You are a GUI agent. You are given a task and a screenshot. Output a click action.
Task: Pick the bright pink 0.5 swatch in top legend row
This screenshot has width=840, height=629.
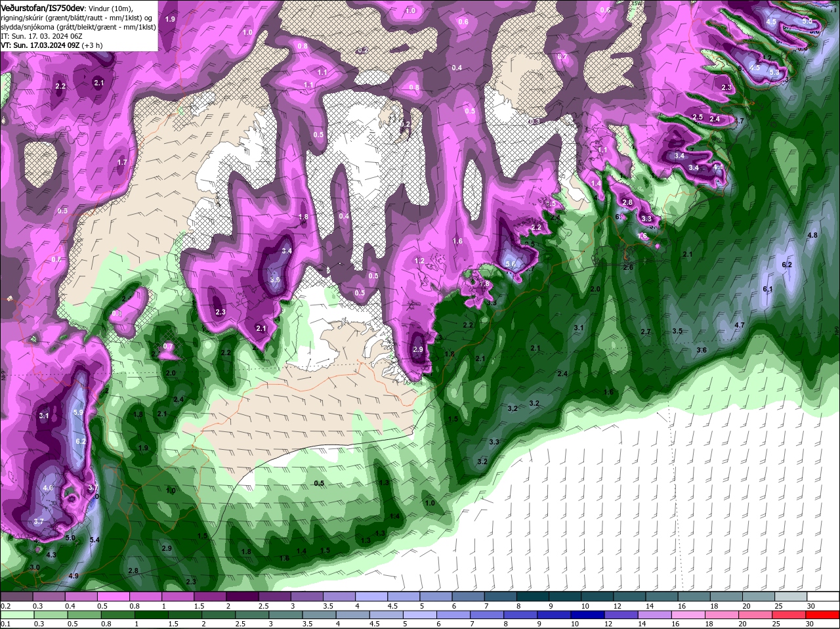113,596
